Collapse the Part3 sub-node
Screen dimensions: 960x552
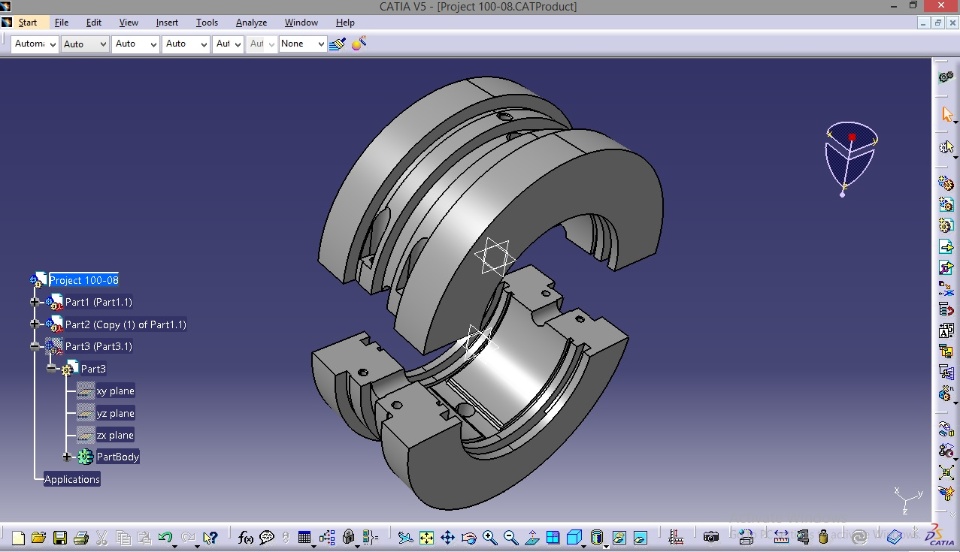point(51,368)
